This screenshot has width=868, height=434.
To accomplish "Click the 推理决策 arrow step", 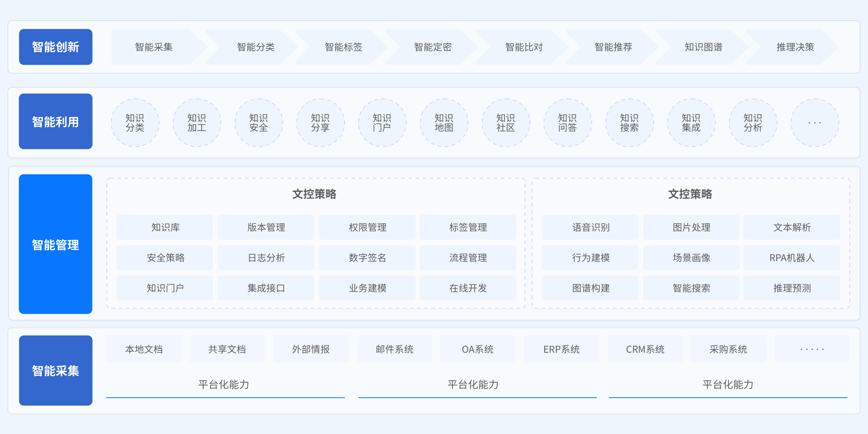I will 795,47.
